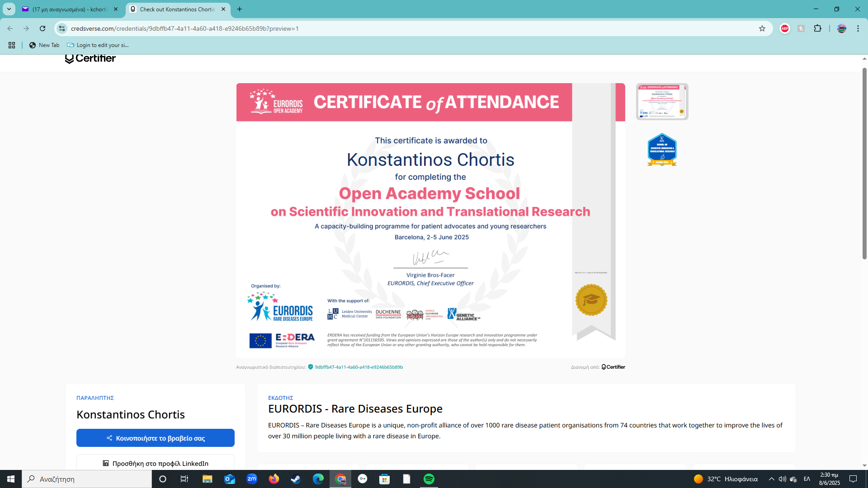Viewport: 868px width, 488px height.
Task: Open Firefox from taskbar
Action: (x=274, y=479)
